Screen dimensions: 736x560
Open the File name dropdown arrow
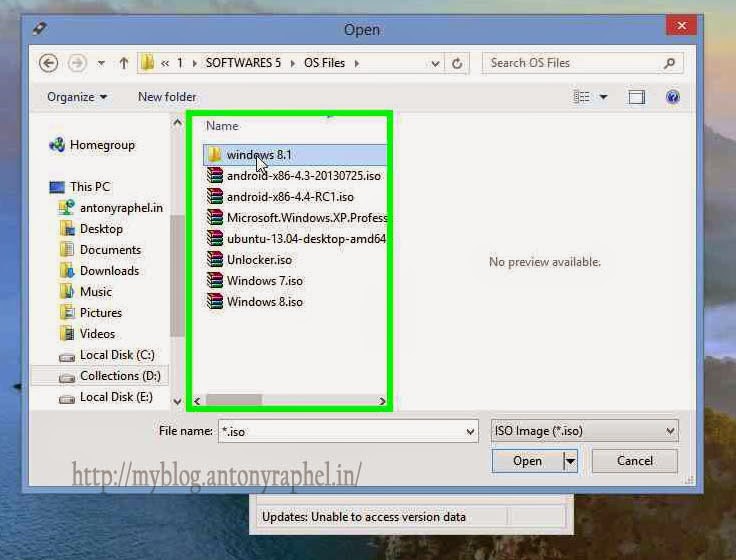[470, 431]
